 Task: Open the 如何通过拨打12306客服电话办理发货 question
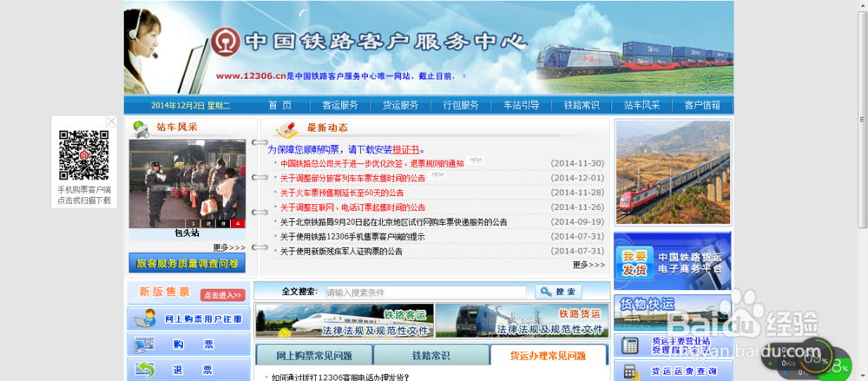click(340, 378)
